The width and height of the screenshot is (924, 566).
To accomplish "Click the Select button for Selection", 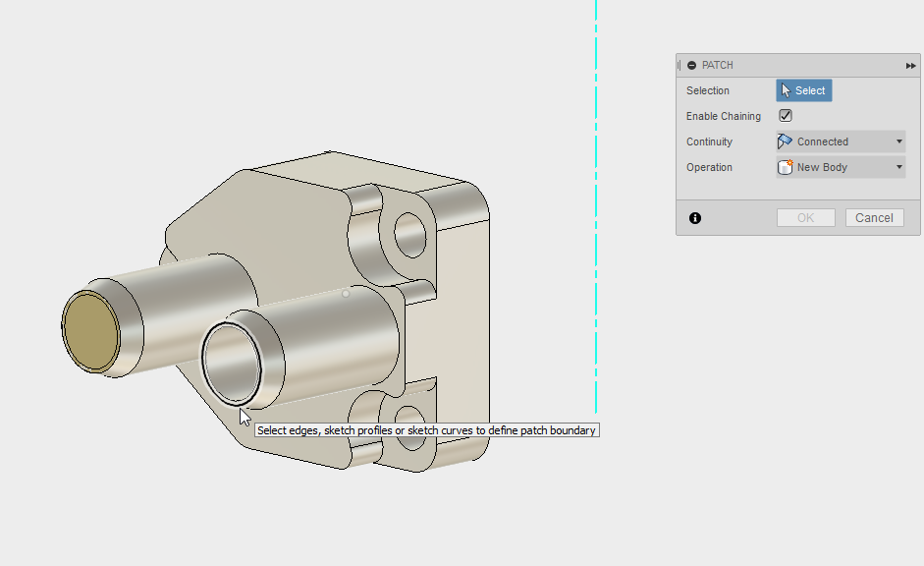I will 803,89.
